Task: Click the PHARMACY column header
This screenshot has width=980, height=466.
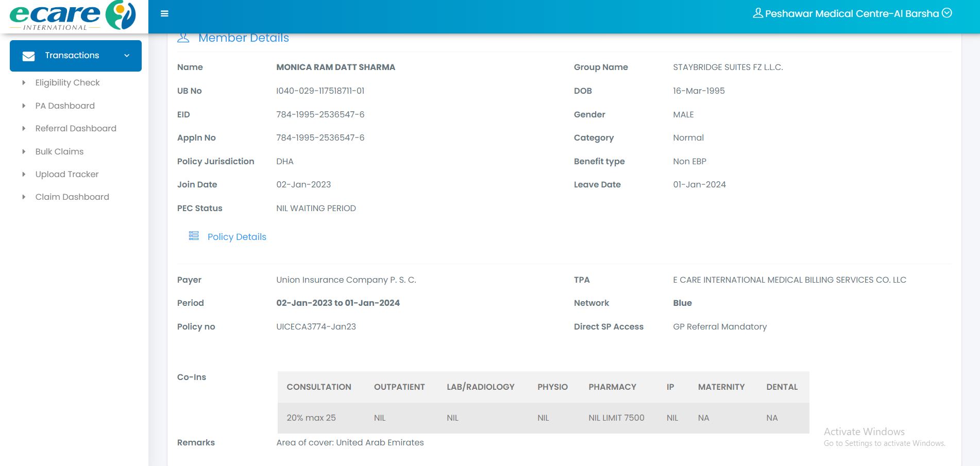Action: coord(612,387)
